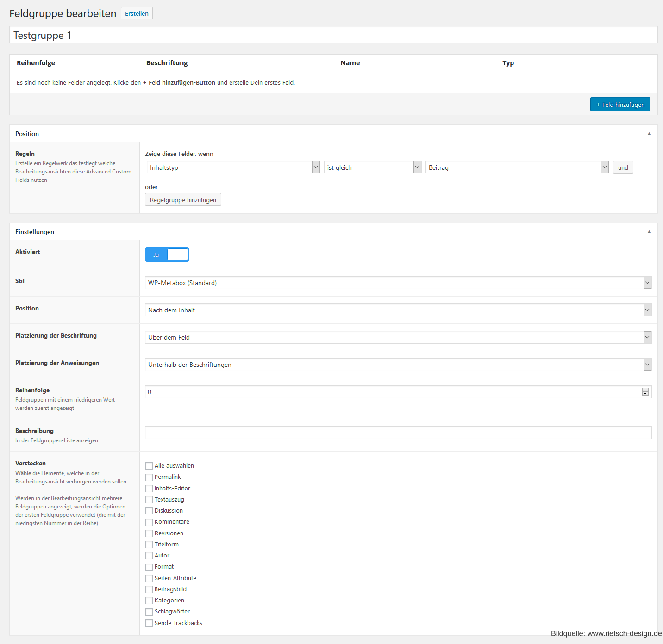
Task: Check the Schlagwörter checkbox
Action: (149, 612)
